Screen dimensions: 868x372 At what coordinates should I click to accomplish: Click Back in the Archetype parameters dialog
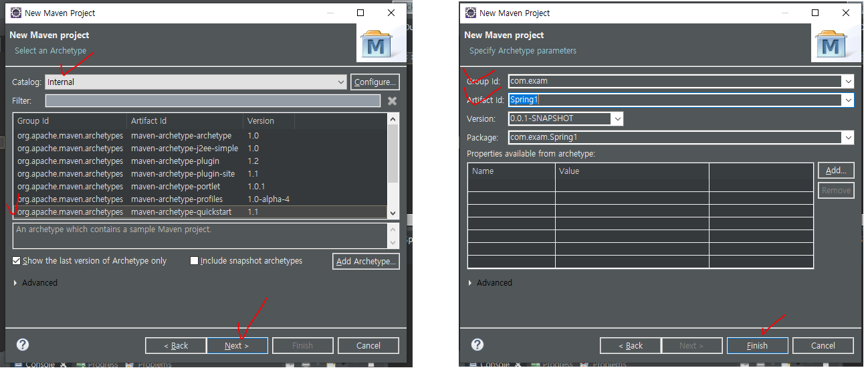631,345
